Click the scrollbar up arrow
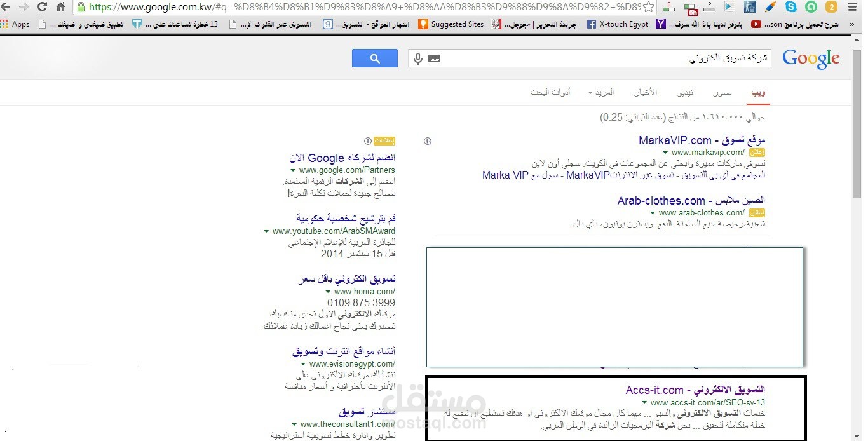Image resolution: width=868 pixels, height=441 pixels. (856, 41)
